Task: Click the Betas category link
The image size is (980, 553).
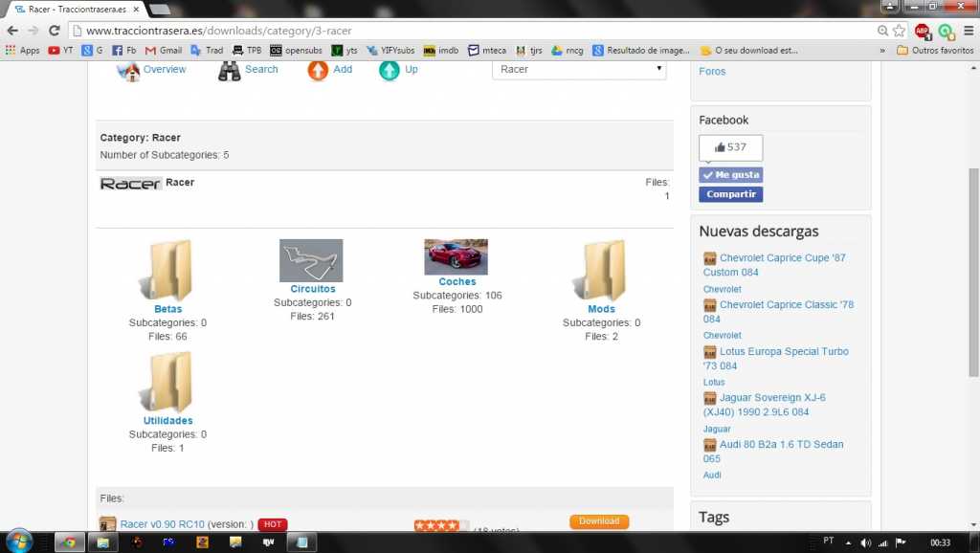Action: click(168, 309)
